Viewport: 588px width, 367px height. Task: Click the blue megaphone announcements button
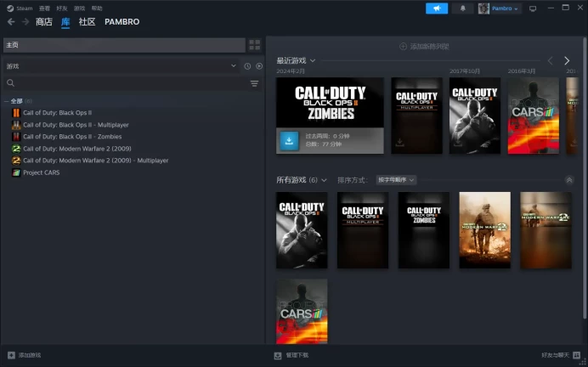(437, 8)
